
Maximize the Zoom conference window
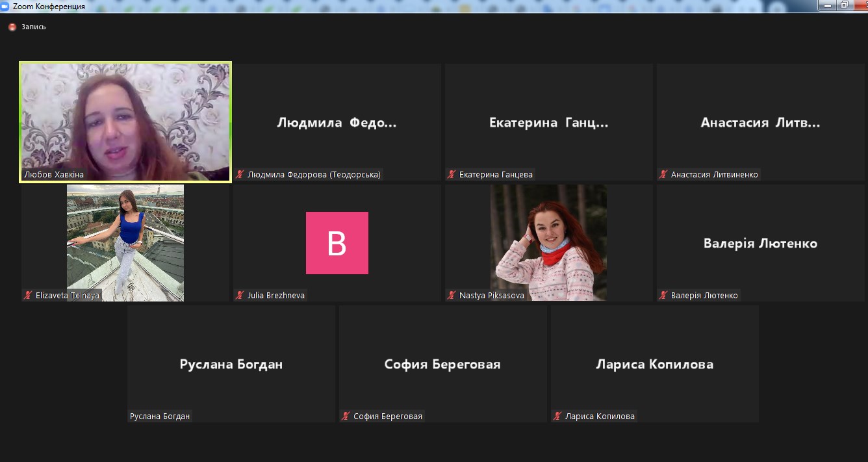pyautogui.click(x=845, y=5)
